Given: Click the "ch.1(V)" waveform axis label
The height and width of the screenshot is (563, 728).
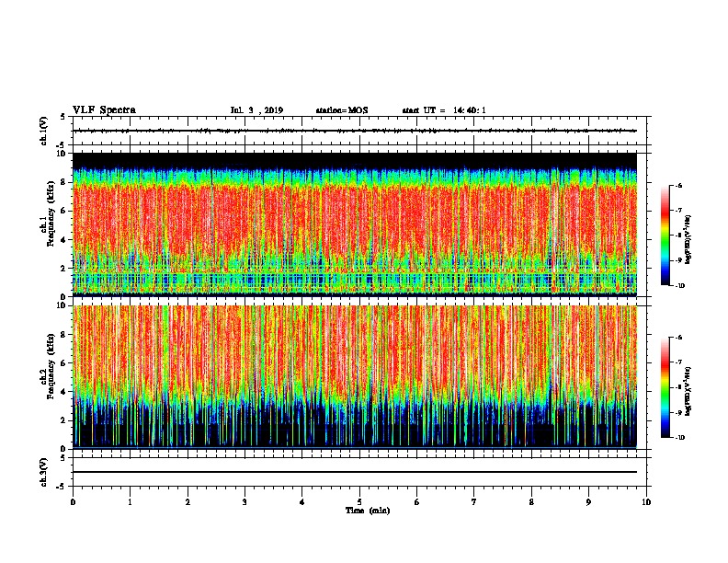Looking at the screenshot, I should [x=44, y=131].
